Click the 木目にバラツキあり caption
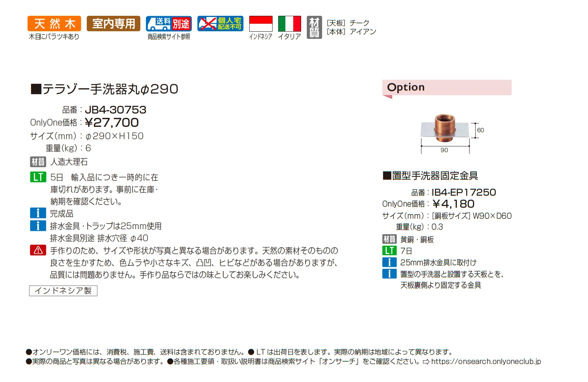 click(54, 37)
